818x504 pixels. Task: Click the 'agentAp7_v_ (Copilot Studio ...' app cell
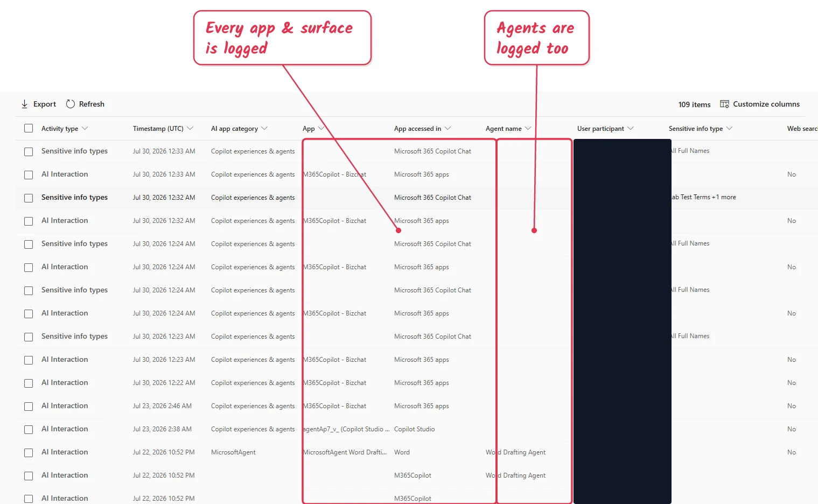click(x=346, y=429)
